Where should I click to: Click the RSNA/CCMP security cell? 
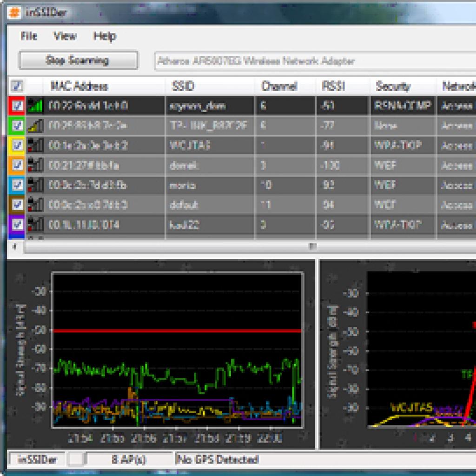pos(403,106)
